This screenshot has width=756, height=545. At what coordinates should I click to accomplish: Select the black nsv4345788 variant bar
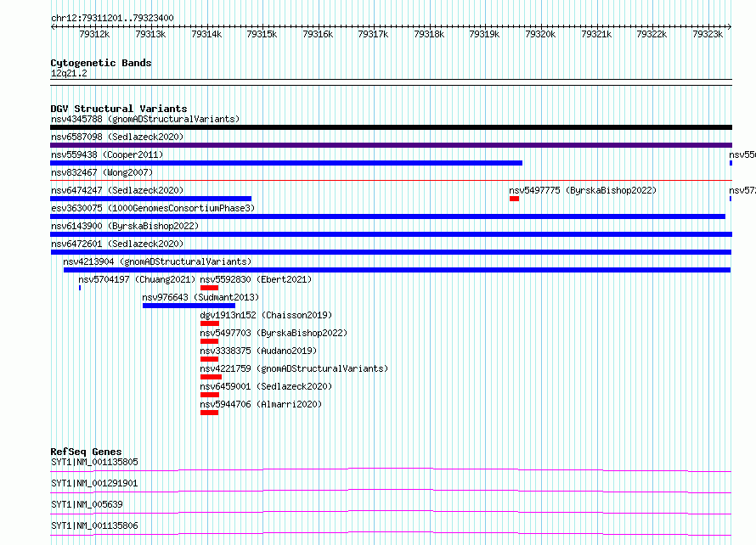pos(391,127)
